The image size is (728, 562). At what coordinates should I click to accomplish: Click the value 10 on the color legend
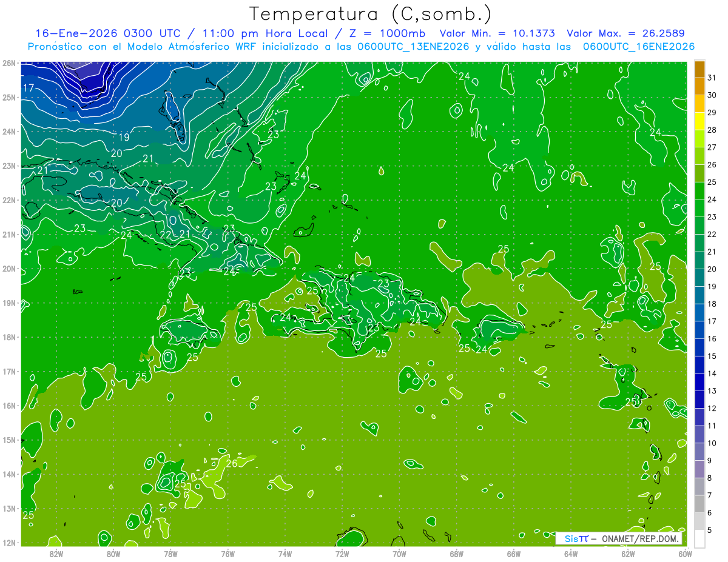tap(712, 443)
